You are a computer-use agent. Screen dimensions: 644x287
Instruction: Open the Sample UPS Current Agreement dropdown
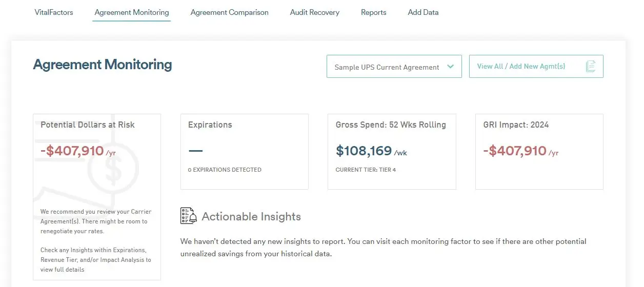(x=394, y=67)
